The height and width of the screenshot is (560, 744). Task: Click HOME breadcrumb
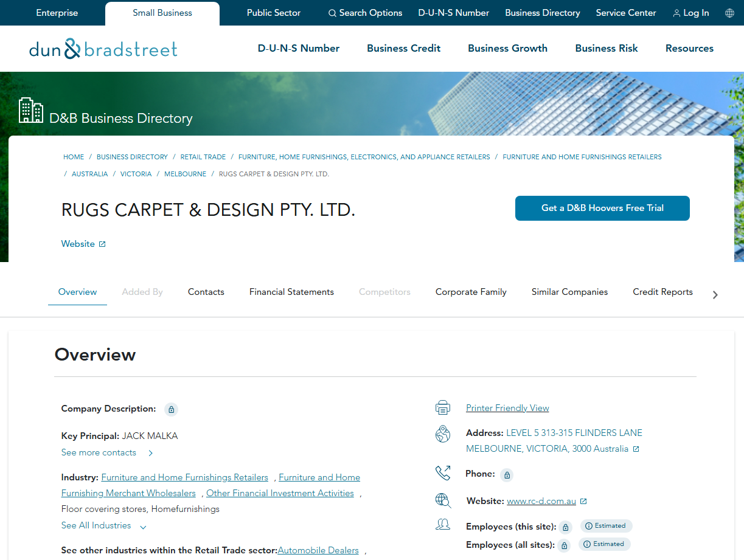coord(74,157)
